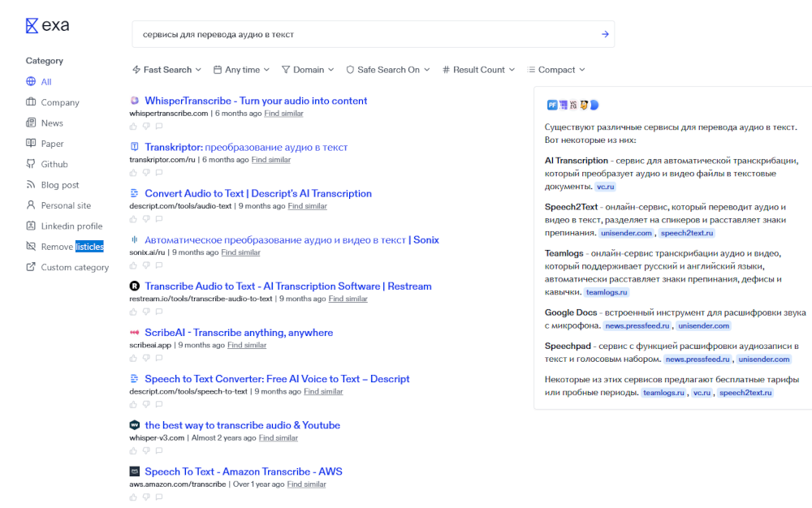Screen dimensions: 812x508
Task: Thumbs up the whisper-v3.com result
Action: tap(134, 450)
